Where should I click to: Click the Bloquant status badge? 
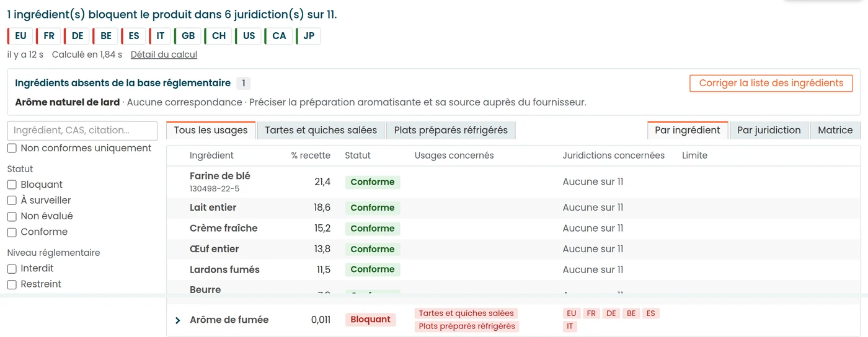pos(370,320)
